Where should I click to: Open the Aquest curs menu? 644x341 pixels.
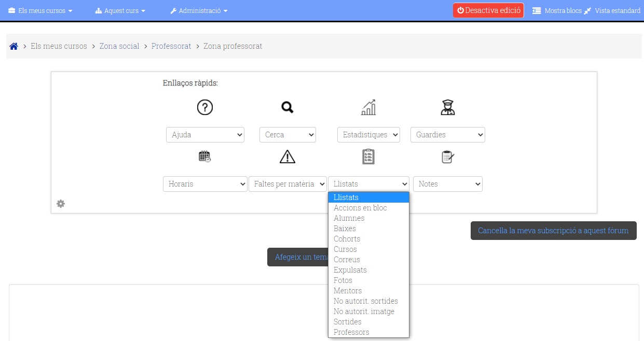pyautogui.click(x=120, y=10)
